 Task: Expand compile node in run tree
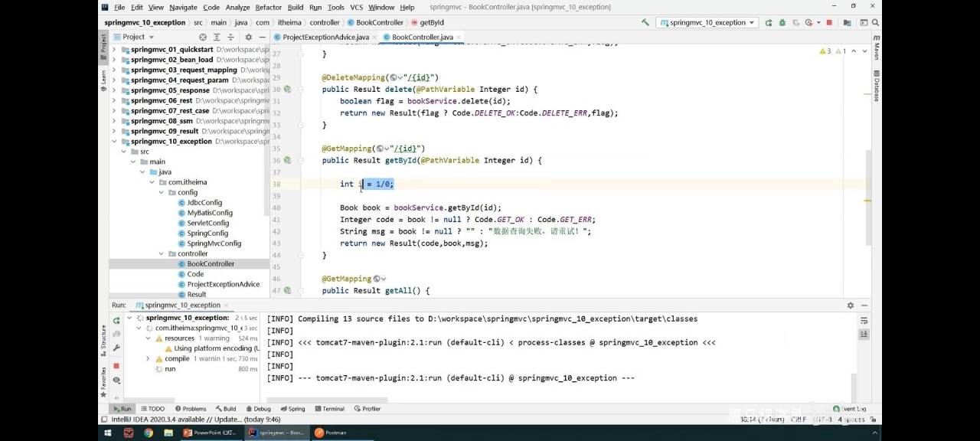coord(148,358)
